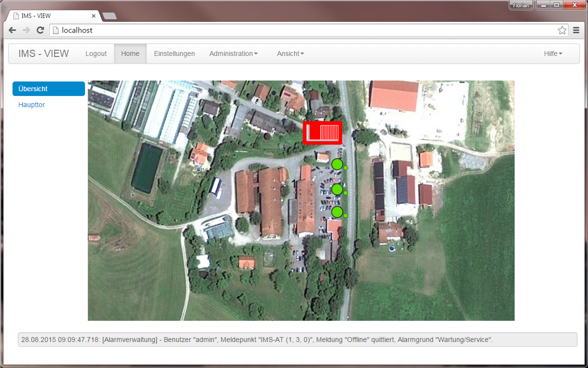
Task: Click the localhost address bar
Action: pos(306,31)
